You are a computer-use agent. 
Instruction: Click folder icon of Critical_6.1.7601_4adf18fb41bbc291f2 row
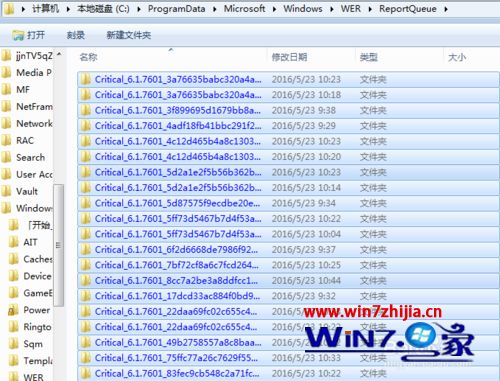[x=86, y=126]
